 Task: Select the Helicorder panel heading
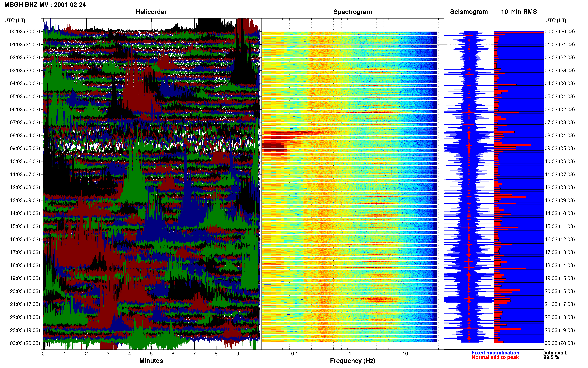(x=151, y=12)
